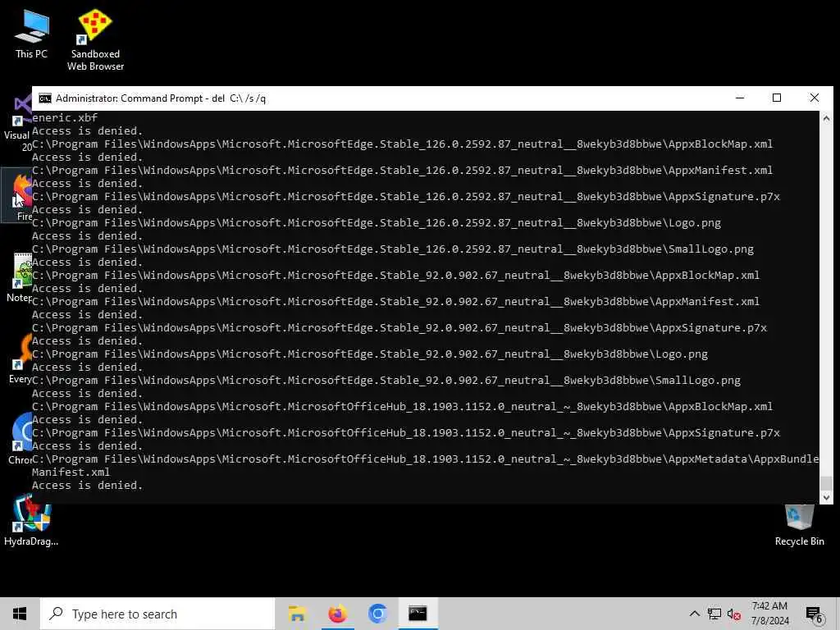This screenshot has height=630, width=840.
Task: Click the MicrosoftOfficeHub AppxBlockMap.xml path line
Action: [x=402, y=407]
